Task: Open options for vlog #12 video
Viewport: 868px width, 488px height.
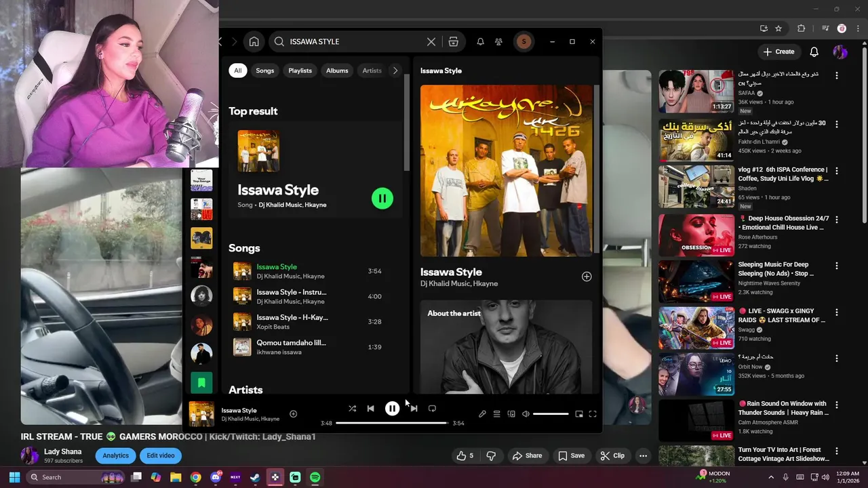Action: (x=837, y=171)
